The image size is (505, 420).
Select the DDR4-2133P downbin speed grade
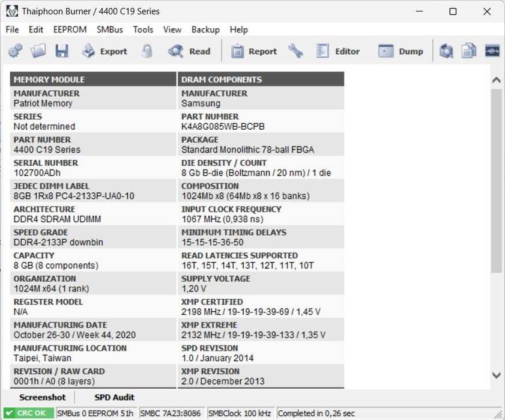[58, 242]
